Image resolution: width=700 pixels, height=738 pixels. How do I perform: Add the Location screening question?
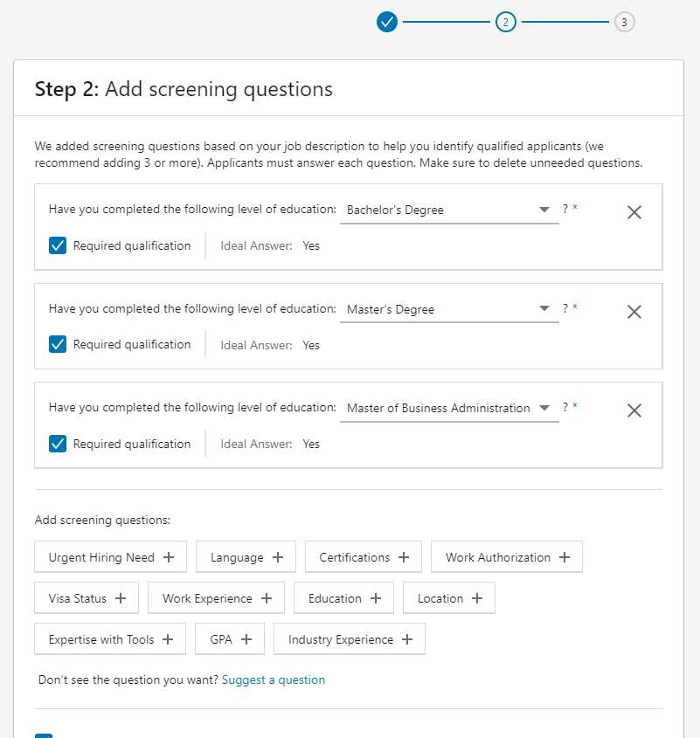click(448, 597)
